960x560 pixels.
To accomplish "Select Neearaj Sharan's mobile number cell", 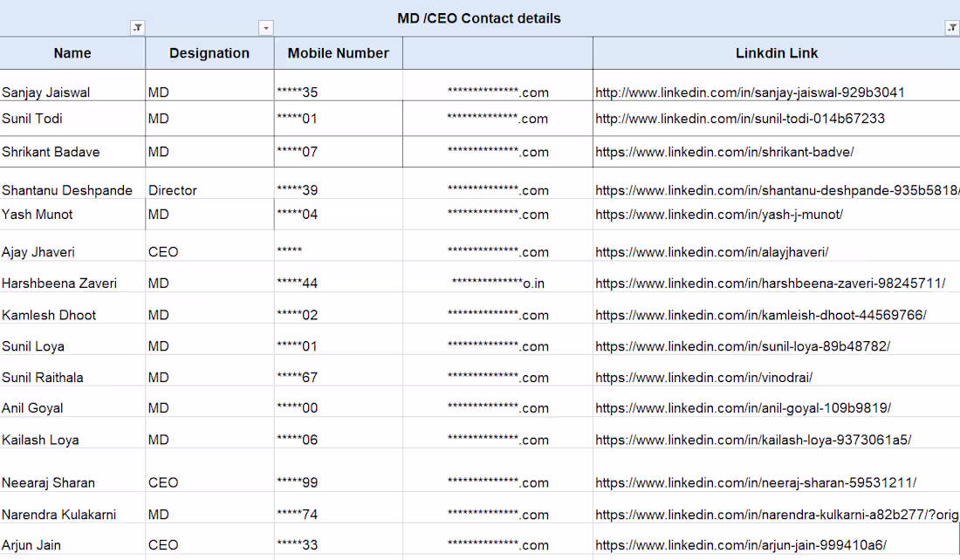I will (x=339, y=470).
